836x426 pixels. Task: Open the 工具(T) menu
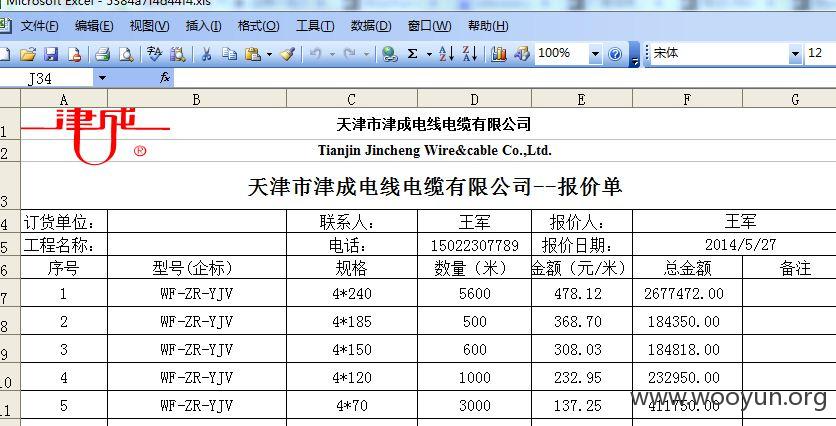(x=315, y=26)
